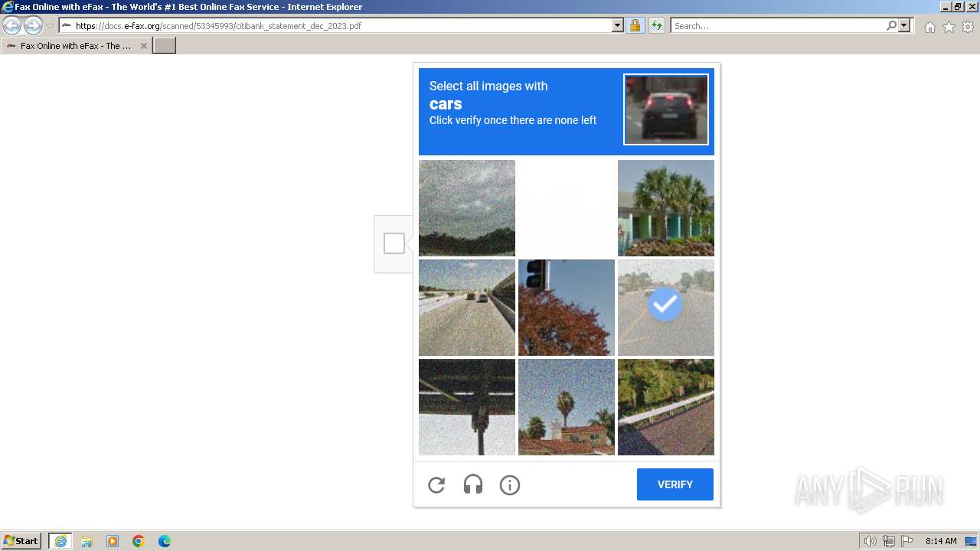Click the Internet Explorer logo in title bar

click(x=8, y=7)
